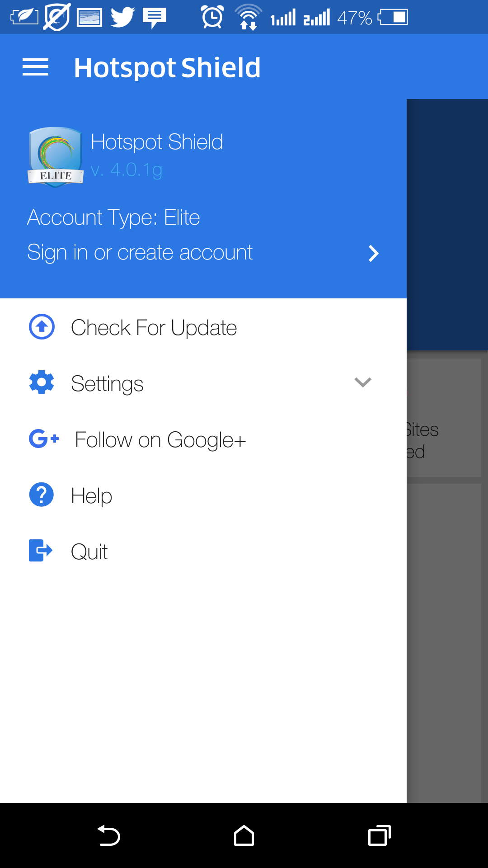Tap the Google+ icon
488x868 pixels.
[x=44, y=439]
